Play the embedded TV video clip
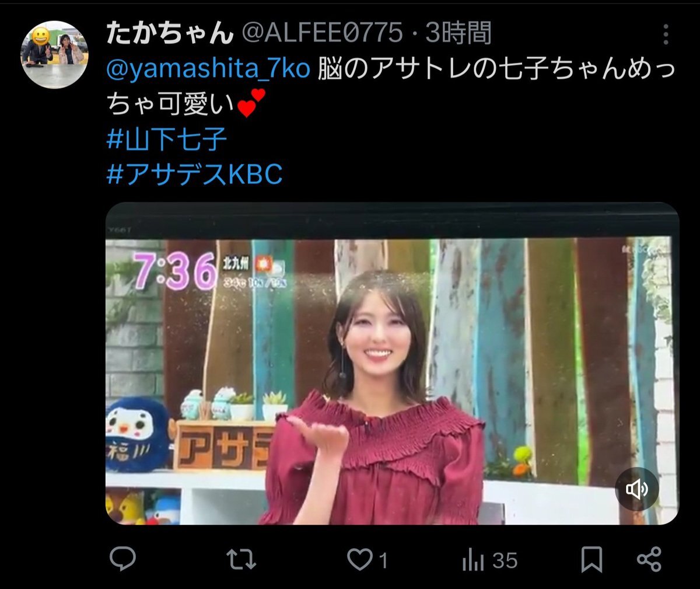This screenshot has height=589, width=700. 392,364
